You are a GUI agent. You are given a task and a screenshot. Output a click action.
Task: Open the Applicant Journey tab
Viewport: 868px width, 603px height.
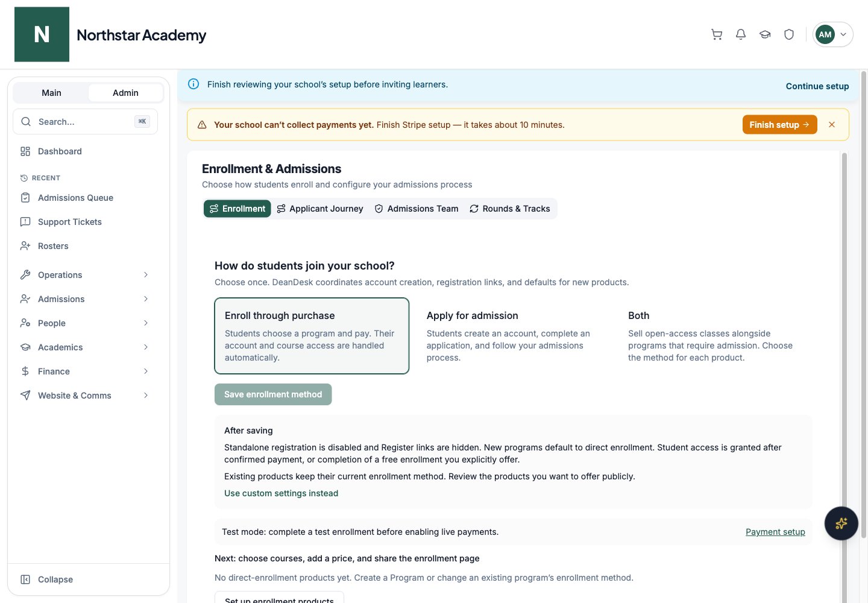tap(320, 209)
